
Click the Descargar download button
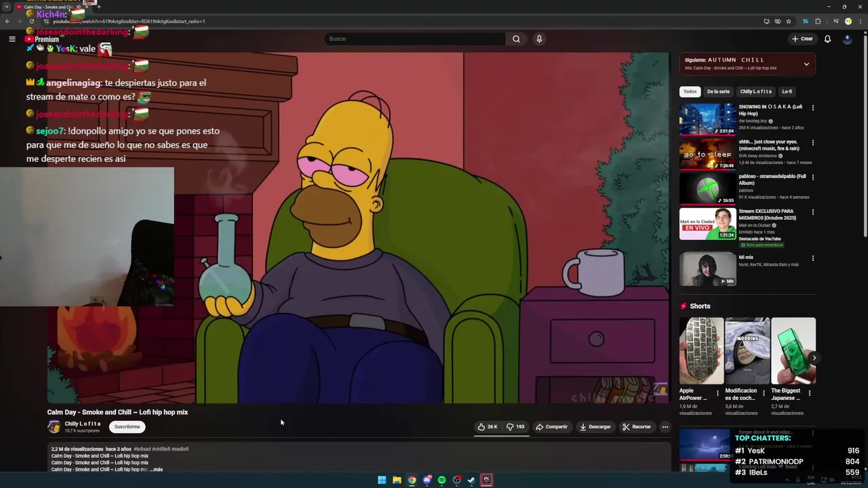click(595, 427)
